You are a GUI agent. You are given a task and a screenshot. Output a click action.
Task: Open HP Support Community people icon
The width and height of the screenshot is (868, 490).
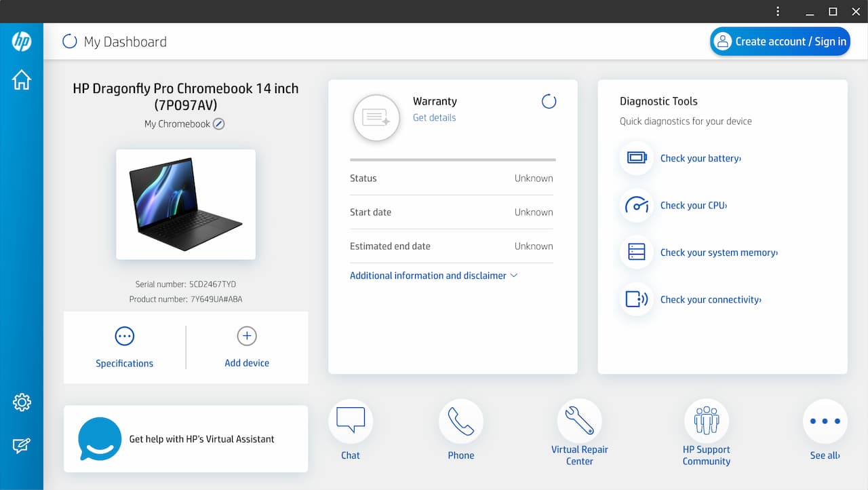pyautogui.click(x=707, y=421)
